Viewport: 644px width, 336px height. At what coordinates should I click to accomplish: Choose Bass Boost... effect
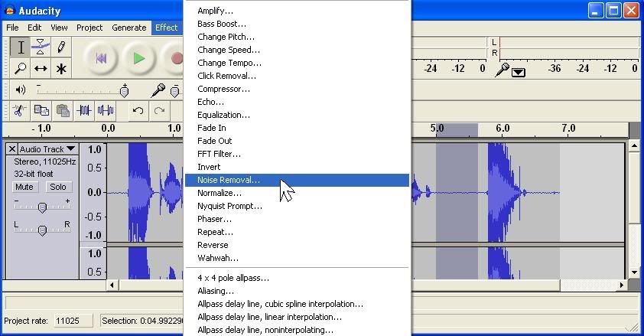coord(297,24)
